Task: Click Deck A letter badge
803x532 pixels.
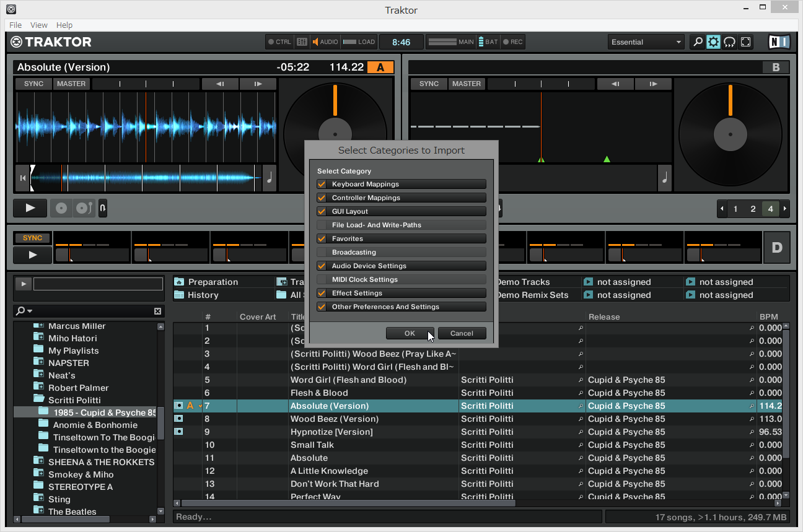Action: tap(380, 68)
